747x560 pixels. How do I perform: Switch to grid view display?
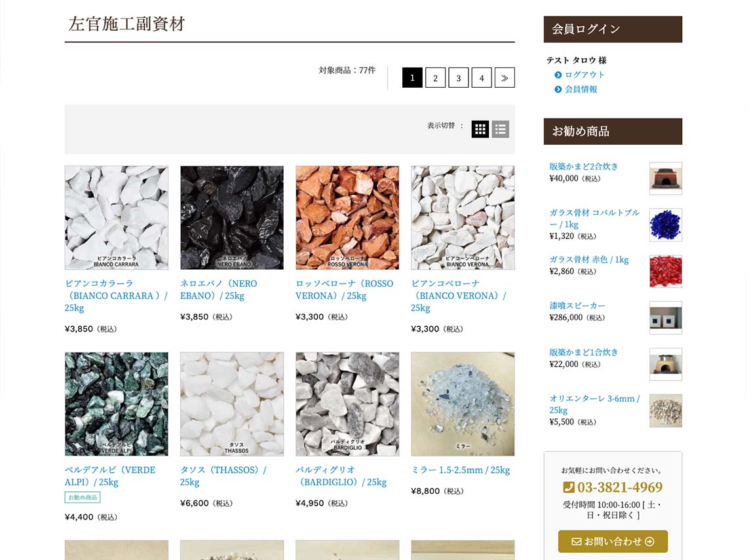[480, 129]
